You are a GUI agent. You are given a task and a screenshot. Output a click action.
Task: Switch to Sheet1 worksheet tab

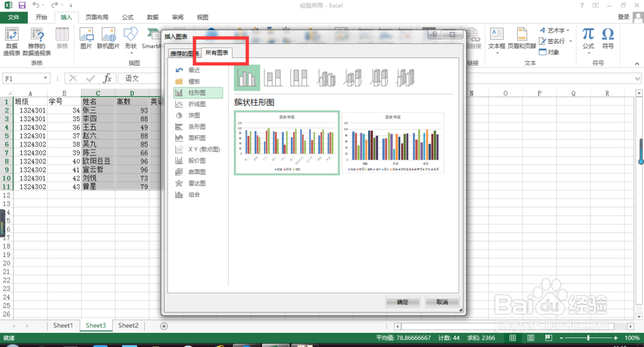63,326
